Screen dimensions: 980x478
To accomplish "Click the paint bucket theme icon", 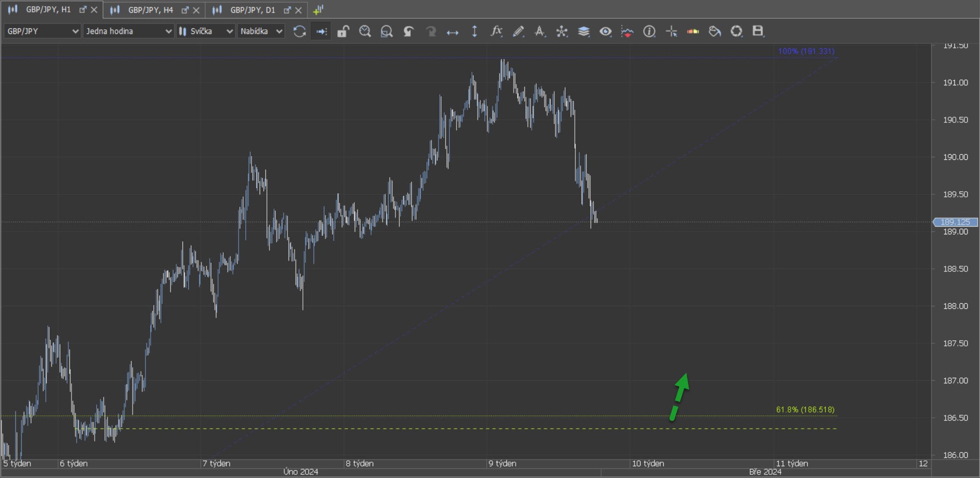I will 715,31.
